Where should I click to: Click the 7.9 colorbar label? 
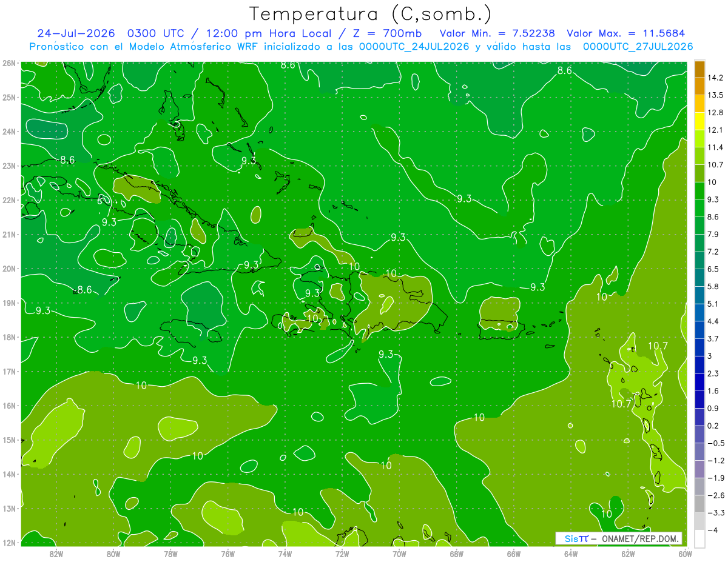pos(713,234)
